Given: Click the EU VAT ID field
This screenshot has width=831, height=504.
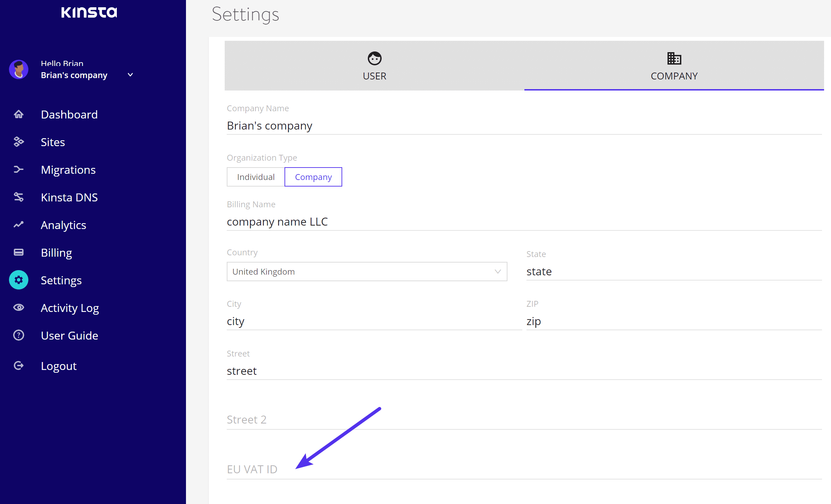Looking at the screenshot, I should [x=524, y=470].
